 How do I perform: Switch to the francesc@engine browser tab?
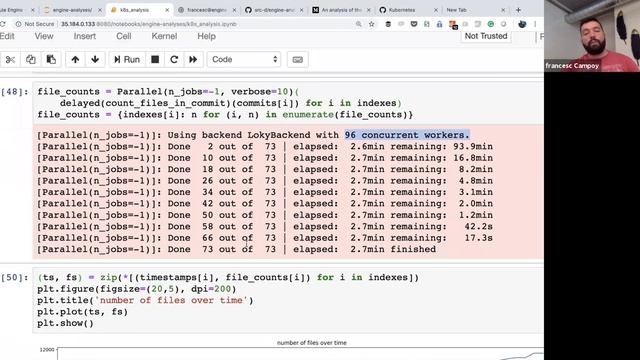(x=207, y=10)
